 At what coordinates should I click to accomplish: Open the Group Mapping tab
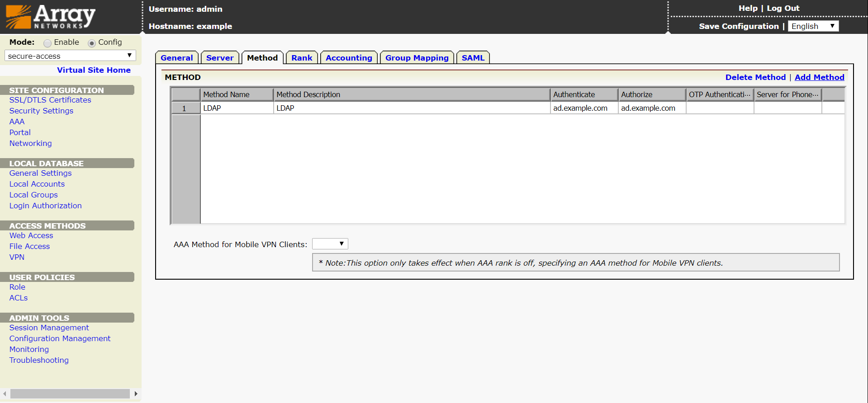click(417, 58)
